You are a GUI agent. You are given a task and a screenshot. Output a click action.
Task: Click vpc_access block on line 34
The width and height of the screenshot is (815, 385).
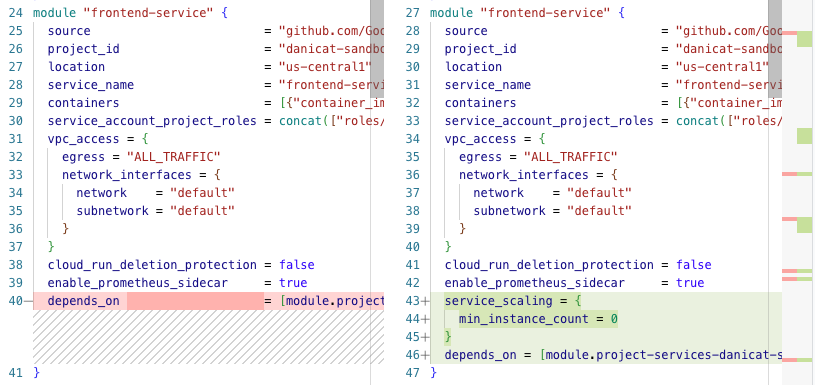click(481, 139)
